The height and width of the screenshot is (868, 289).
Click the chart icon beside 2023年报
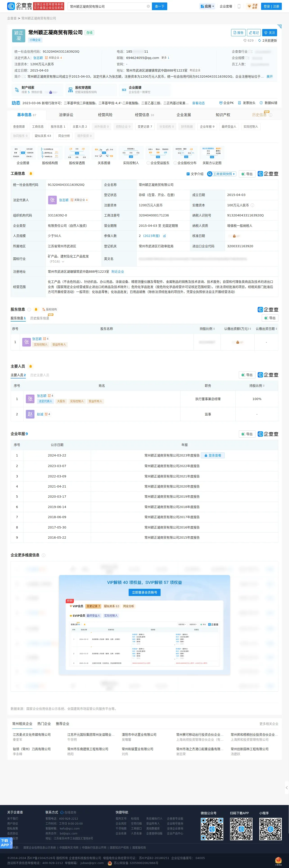[165, 236]
